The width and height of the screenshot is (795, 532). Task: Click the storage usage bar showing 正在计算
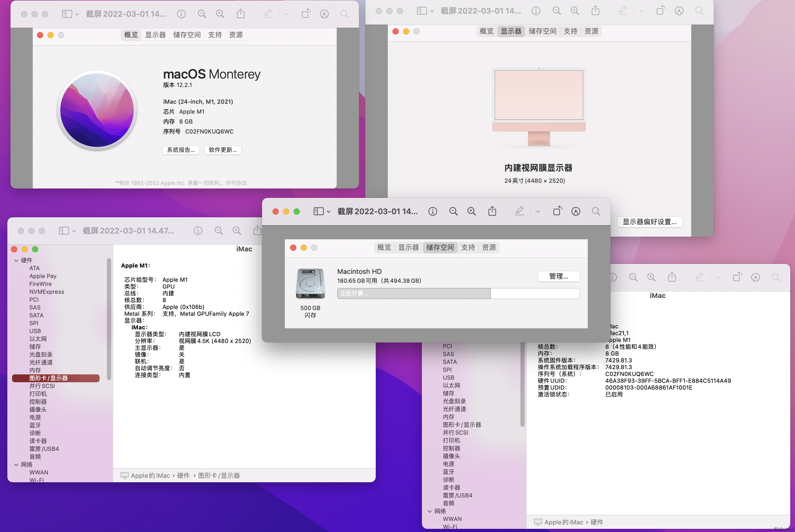[x=458, y=293]
